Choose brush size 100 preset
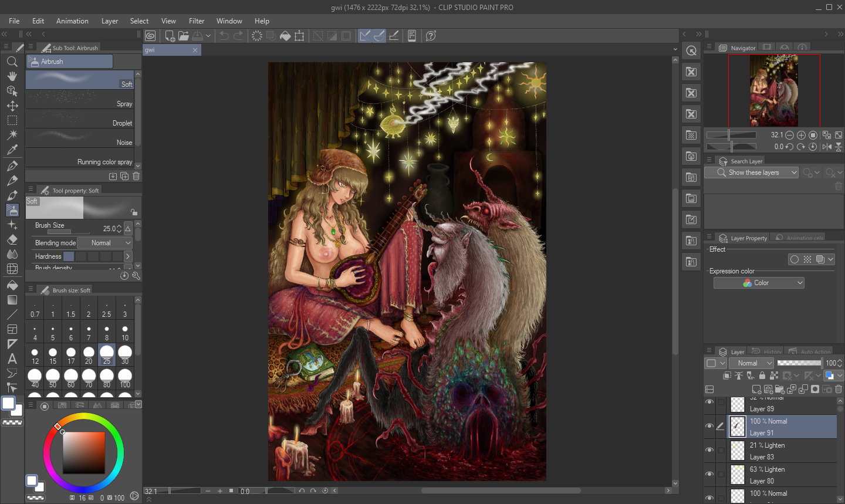The width and height of the screenshot is (845, 504). tap(125, 378)
